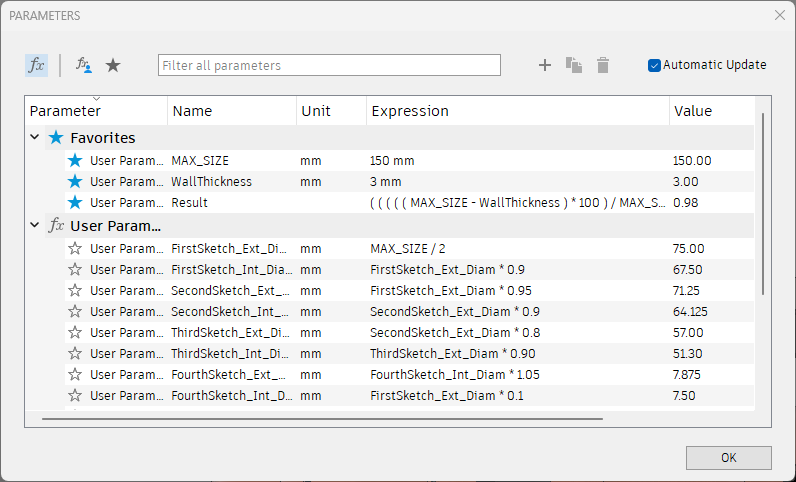Collapse the Favorites group
The height and width of the screenshot is (482, 796).
[35, 138]
